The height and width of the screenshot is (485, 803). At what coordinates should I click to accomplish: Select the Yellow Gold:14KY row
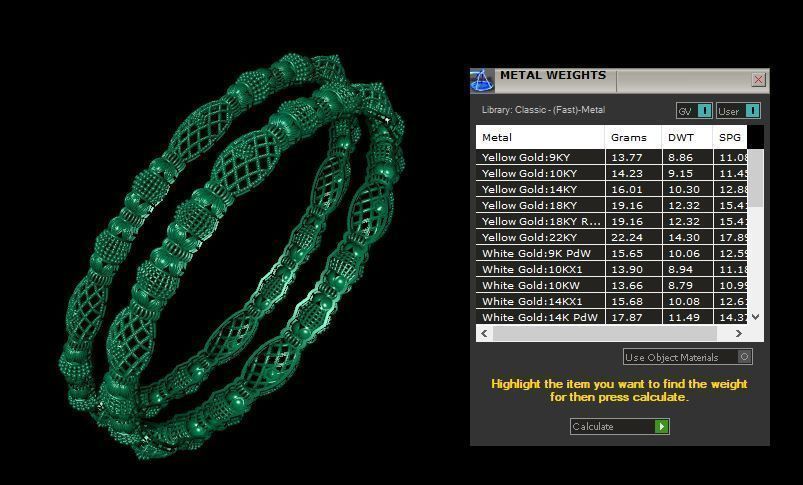(x=611, y=189)
